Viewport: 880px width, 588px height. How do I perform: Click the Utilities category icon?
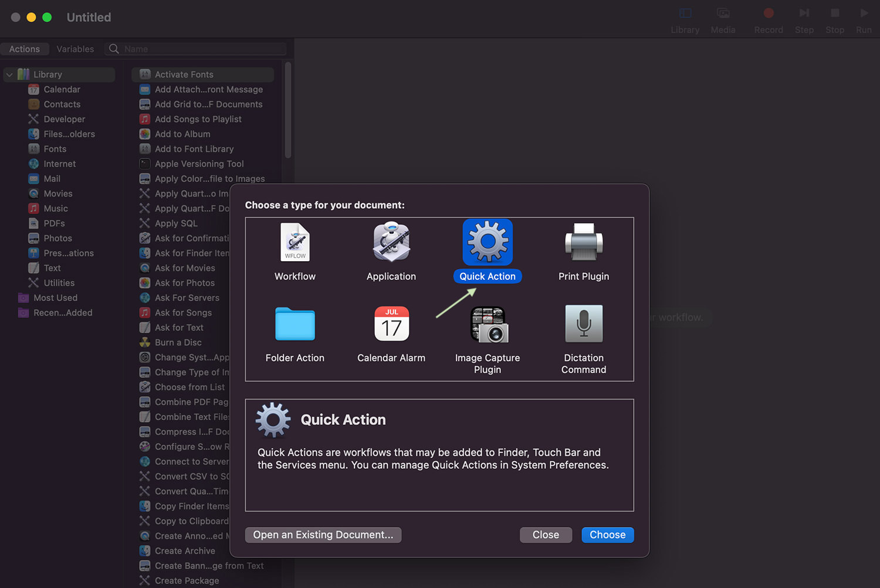(x=34, y=283)
